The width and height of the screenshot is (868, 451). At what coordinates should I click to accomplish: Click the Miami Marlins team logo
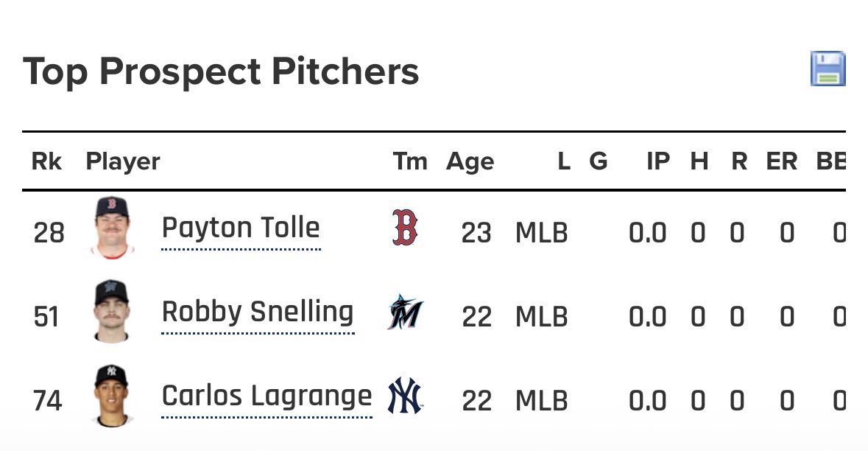(404, 312)
